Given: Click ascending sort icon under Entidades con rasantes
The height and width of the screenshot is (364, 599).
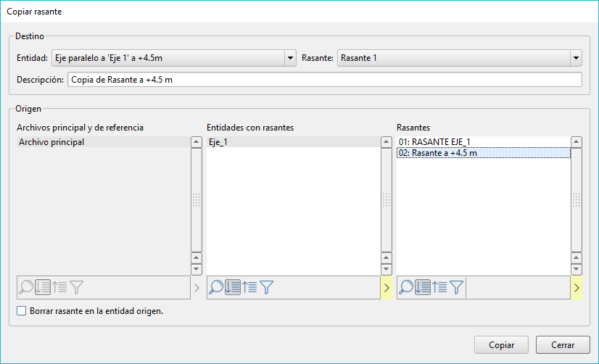Looking at the screenshot, I should (249, 287).
